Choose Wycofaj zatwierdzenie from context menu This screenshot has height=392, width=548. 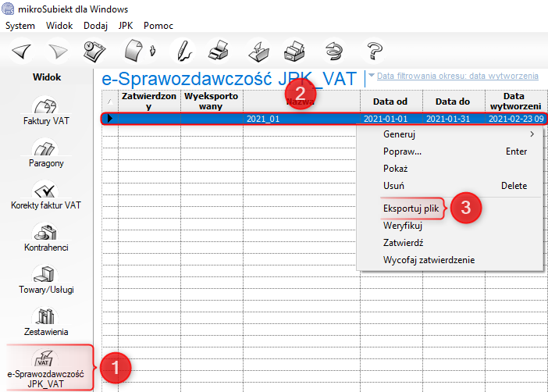coord(450,260)
